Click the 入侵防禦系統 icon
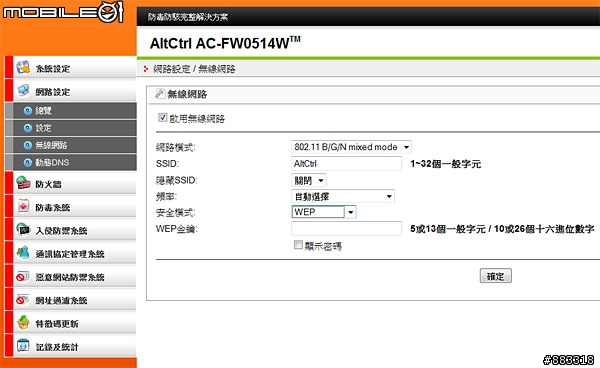The image size is (600, 368). [23, 230]
